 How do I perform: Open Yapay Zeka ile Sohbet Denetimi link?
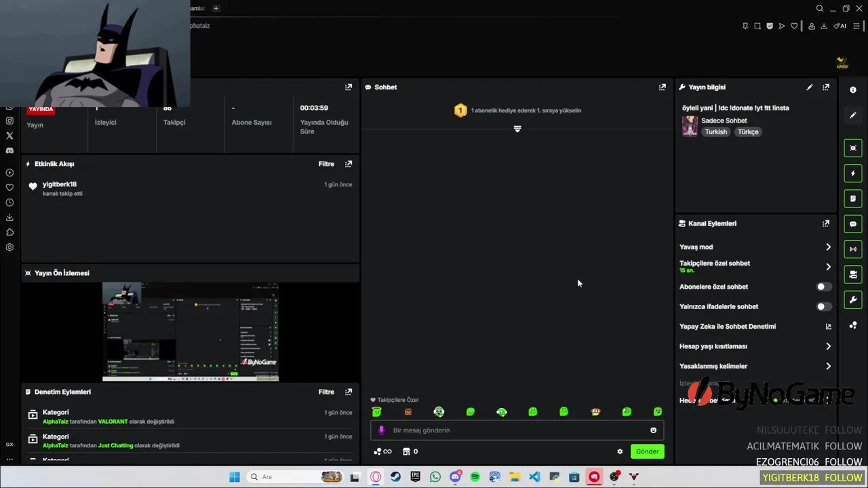point(828,327)
